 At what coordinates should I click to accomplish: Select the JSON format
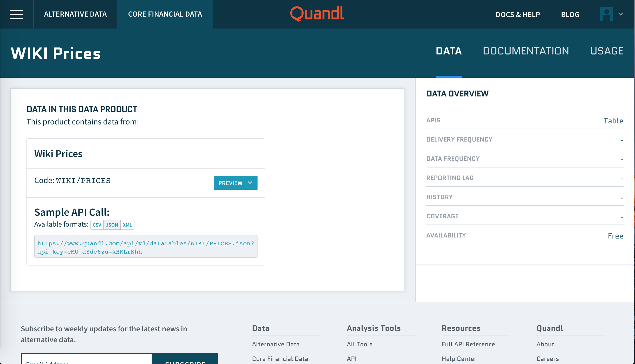(112, 225)
